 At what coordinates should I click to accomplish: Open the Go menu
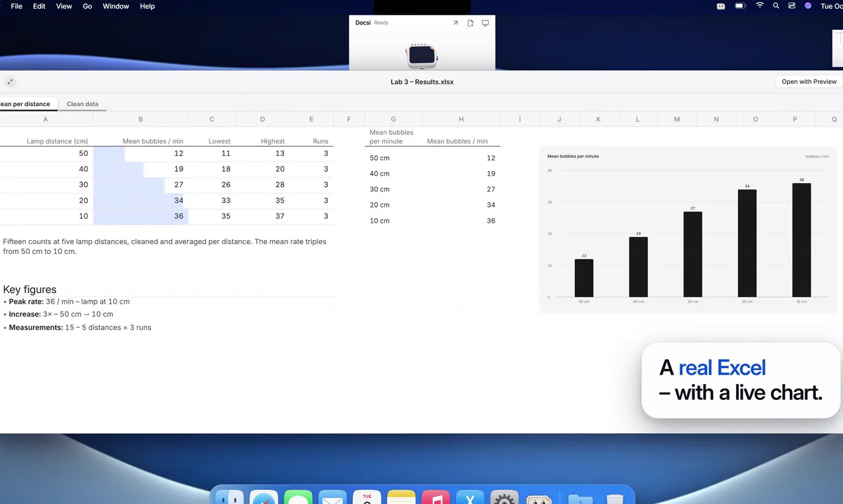click(88, 6)
